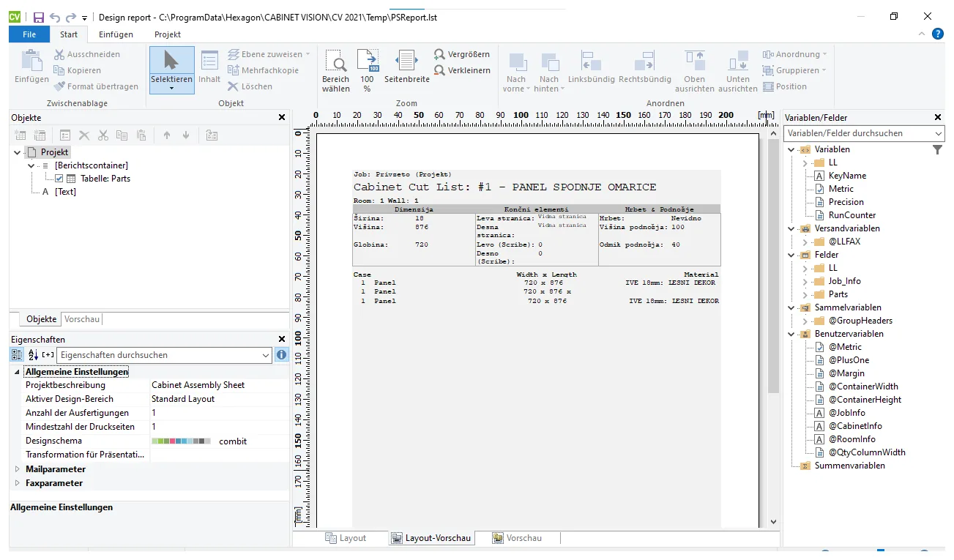Viewport: 954px width, 560px height.
Task: Switch to the Einfügen ribbon tab
Action: (x=116, y=34)
